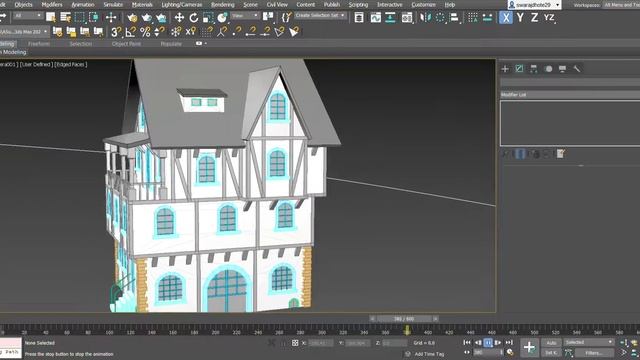Expand the Modifier List dropdown
The image size is (640, 360).
pyautogui.click(x=570, y=95)
